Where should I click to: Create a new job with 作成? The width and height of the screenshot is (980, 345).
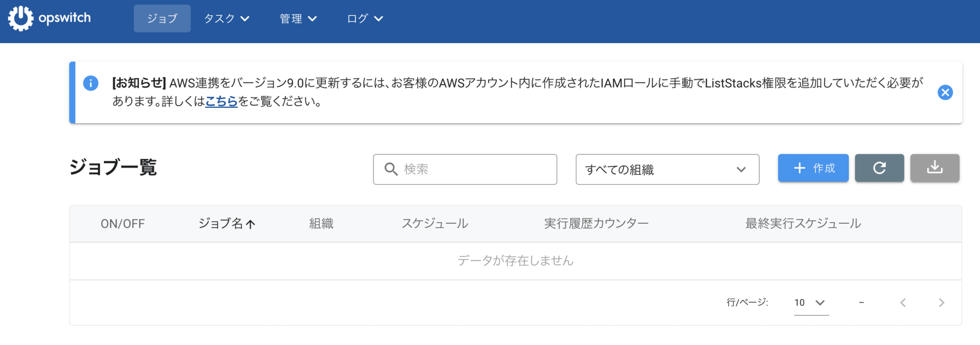813,168
